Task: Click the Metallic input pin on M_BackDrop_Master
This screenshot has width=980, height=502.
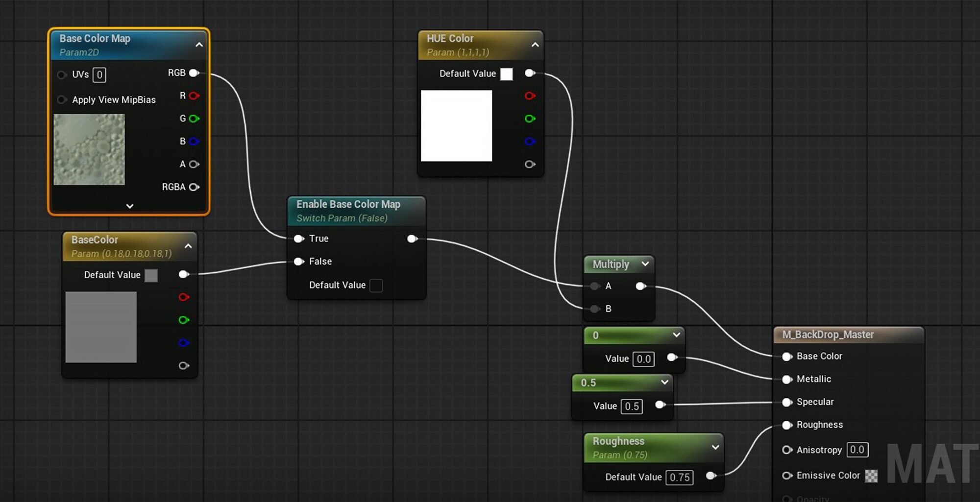Action: [x=787, y=379]
